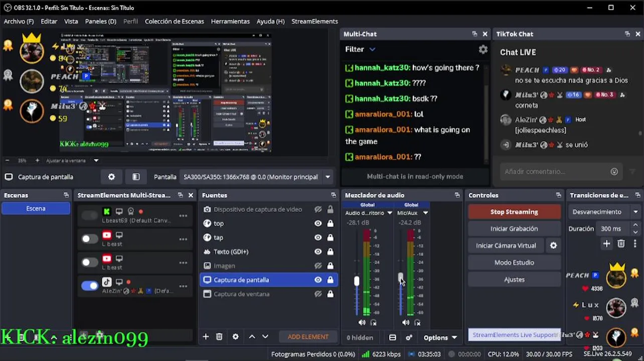The image size is (644, 361).
Task: Open source properties gear in Fuentes toolbar
Action: [x=236, y=337]
